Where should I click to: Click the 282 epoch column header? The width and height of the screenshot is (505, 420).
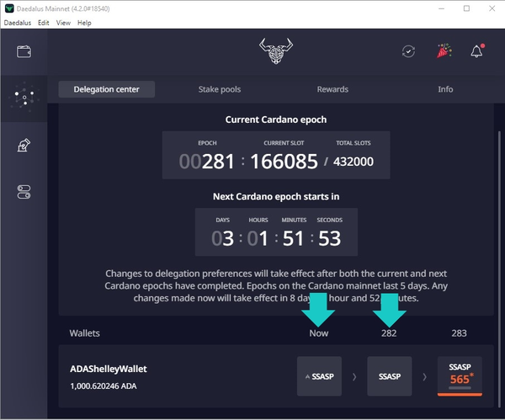(x=389, y=333)
